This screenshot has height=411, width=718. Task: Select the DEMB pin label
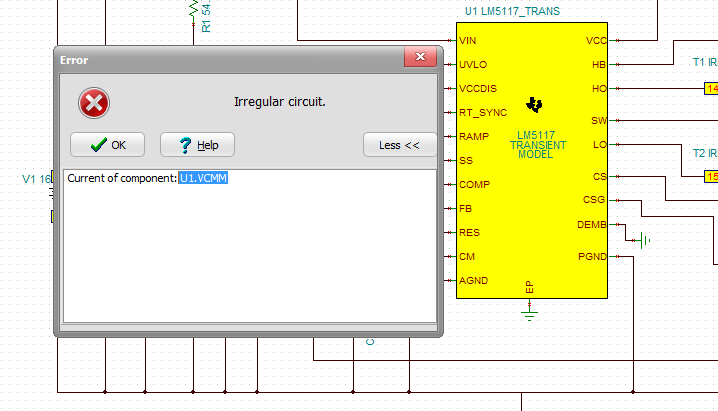(x=592, y=225)
